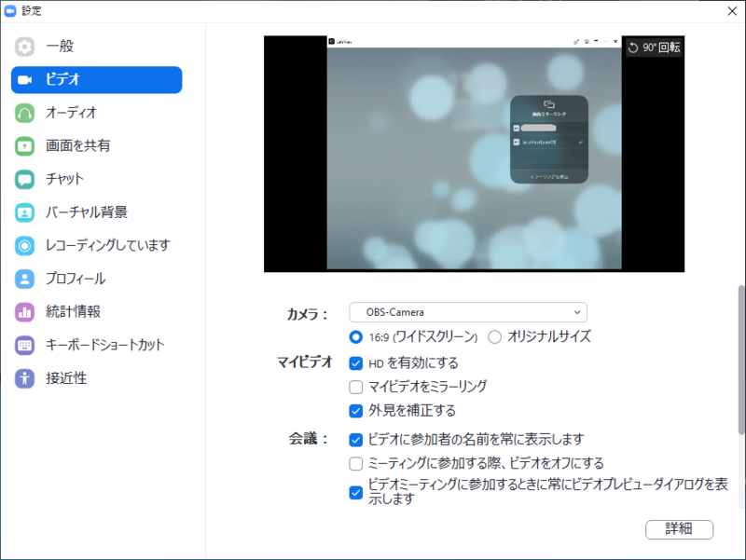Toggle the HD を有効にする checkbox
This screenshot has width=746, height=560.
pos(355,363)
